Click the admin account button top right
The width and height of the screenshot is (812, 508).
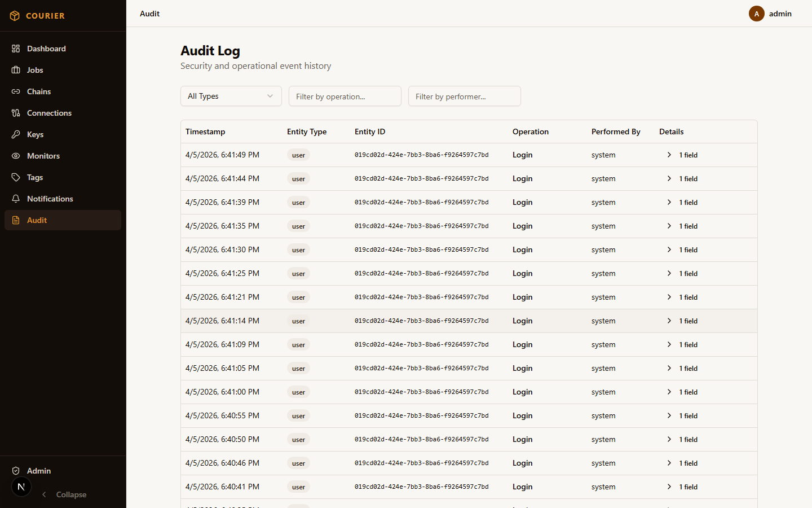pyautogui.click(x=773, y=14)
